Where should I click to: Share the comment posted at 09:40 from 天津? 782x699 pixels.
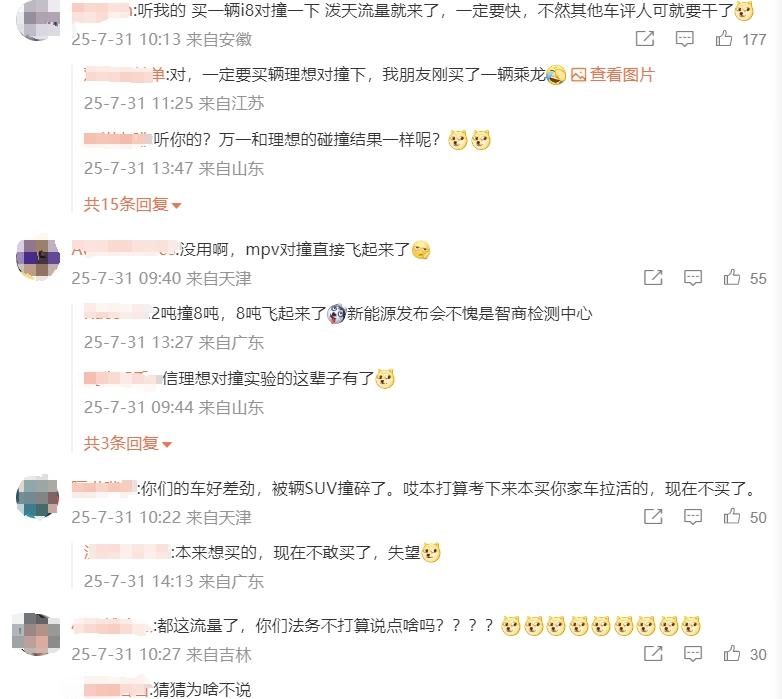653,277
